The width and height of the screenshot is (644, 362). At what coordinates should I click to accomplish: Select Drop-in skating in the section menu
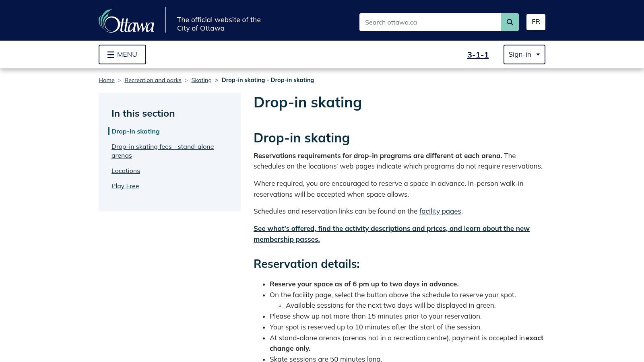pyautogui.click(x=136, y=131)
